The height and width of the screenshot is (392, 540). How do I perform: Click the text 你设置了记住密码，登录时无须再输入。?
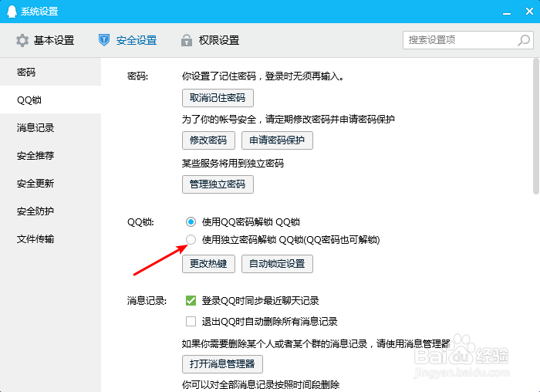coord(264,76)
